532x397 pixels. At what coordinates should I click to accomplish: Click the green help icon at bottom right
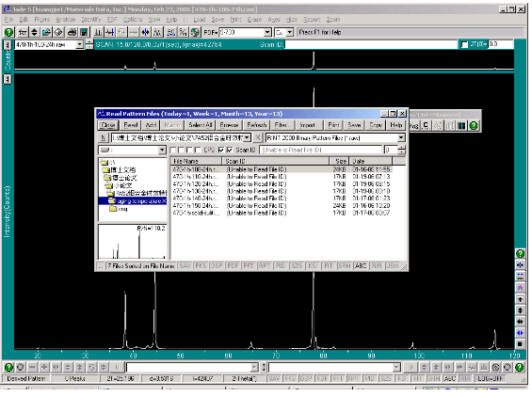(x=519, y=367)
